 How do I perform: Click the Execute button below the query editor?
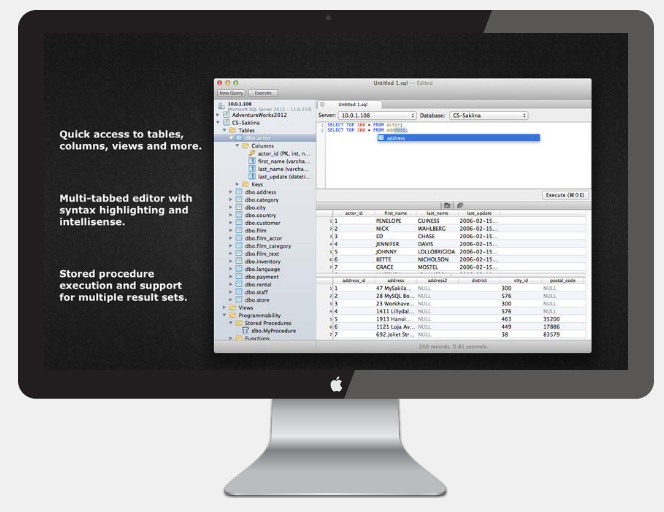click(565, 195)
